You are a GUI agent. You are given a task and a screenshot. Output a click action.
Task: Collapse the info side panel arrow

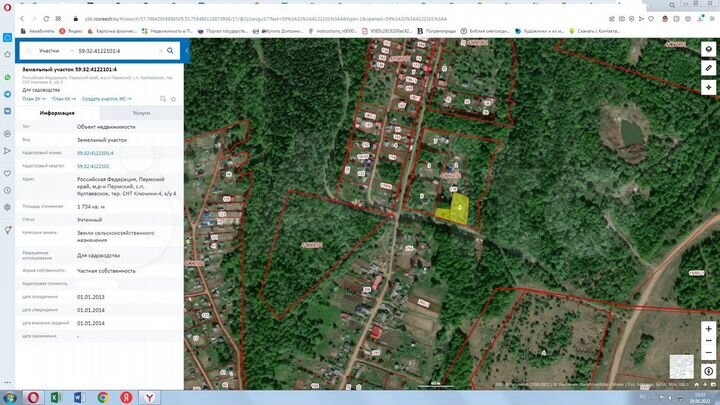tap(189, 49)
